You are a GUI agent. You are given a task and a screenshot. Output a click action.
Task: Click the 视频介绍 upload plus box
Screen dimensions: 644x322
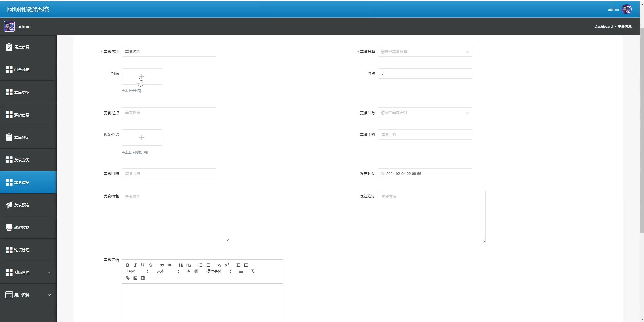pyautogui.click(x=142, y=137)
